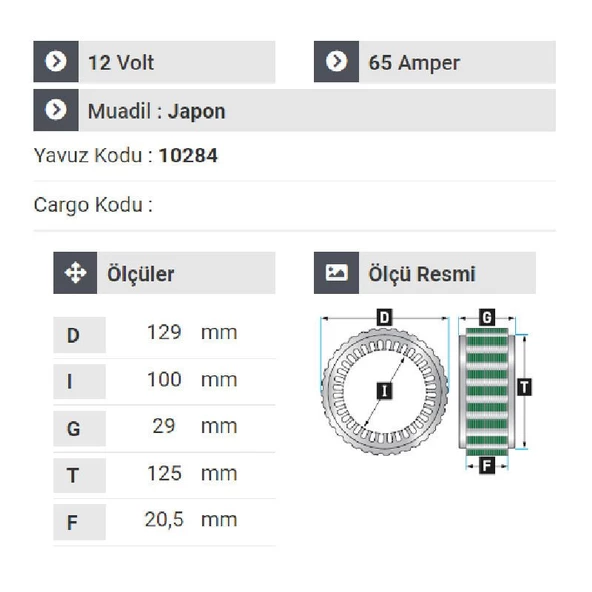Click the Muadil : Japon bar

click(x=294, y=110)
